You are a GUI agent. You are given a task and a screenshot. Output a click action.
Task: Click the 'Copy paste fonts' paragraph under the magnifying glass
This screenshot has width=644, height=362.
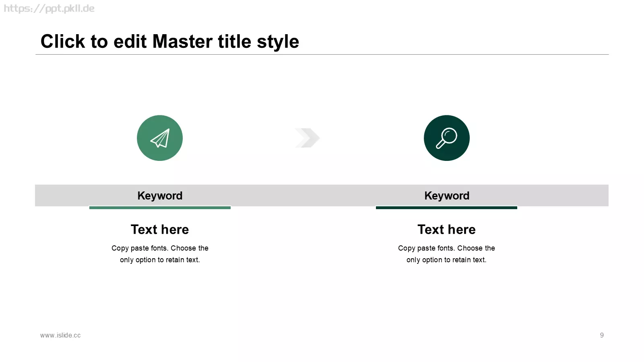[447, 254]
